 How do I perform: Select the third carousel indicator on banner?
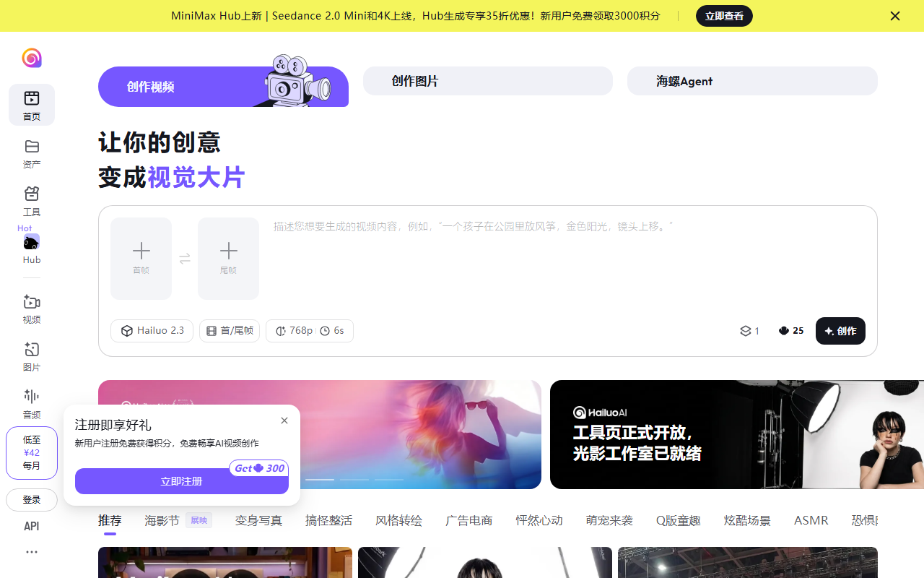pyautogui.click(x=389, y=480)
